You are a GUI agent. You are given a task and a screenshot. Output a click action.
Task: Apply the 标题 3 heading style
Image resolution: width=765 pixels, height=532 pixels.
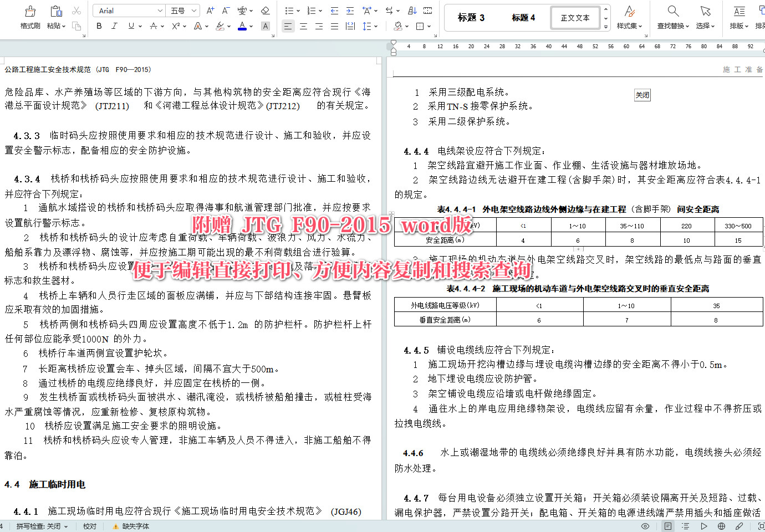(x=470, y=17)
